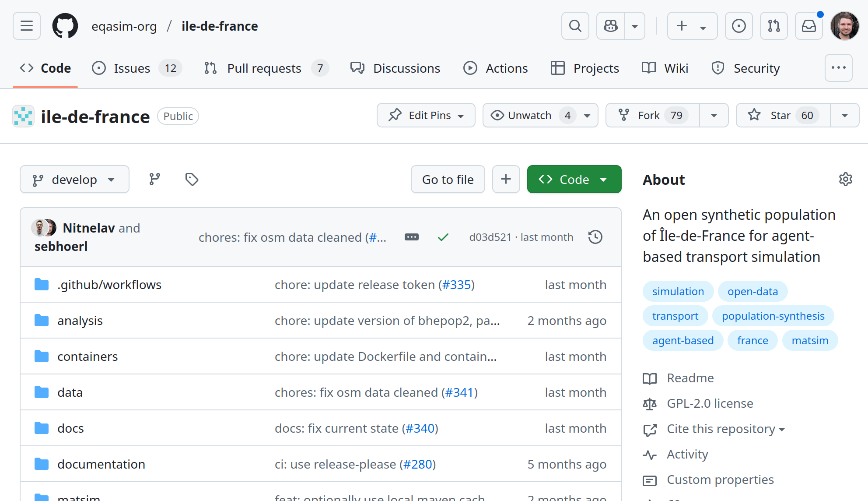Open the search magnifier icon
868x501 pixels.
pos(575,26)
